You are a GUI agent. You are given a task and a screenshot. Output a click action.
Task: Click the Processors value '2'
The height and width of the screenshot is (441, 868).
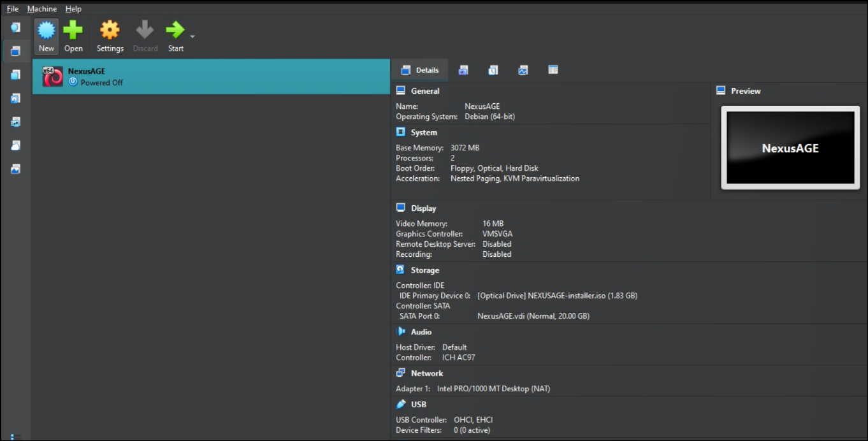point(452,158)
